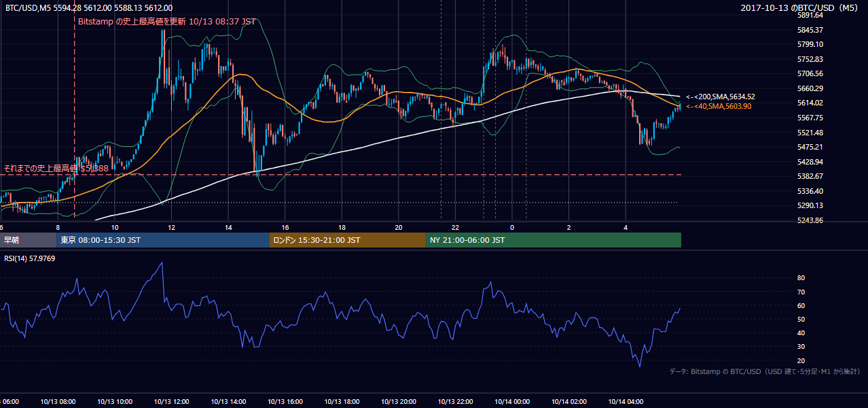
Task: Select the Bitstamp 史上最高値を更新 annotation label
Action: point(166,22)
